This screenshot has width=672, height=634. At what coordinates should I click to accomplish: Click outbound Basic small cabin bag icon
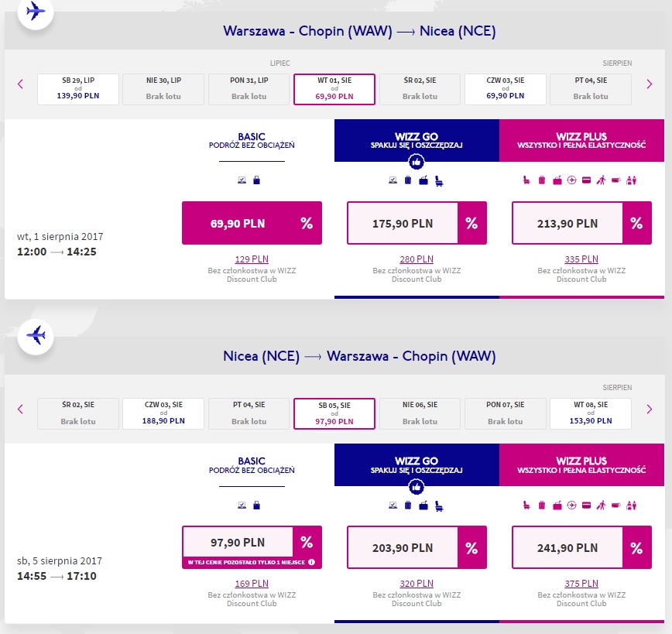click(x=256, y=180)
